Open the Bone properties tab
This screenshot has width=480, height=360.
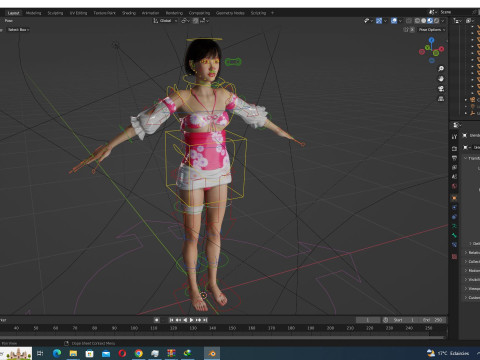pyautogui.click(x=454, y=235)
